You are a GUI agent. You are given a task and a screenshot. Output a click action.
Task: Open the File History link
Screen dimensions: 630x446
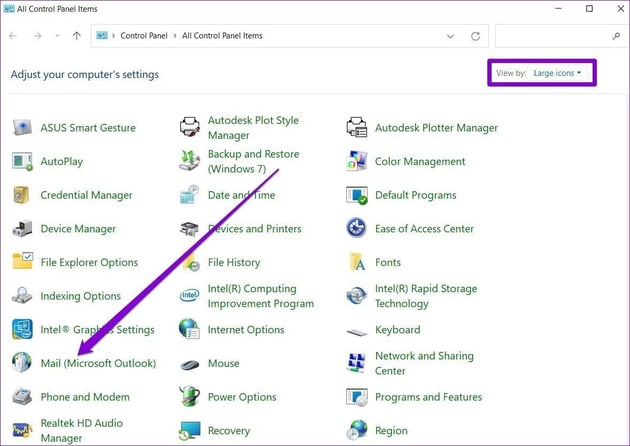pos(234,262)
